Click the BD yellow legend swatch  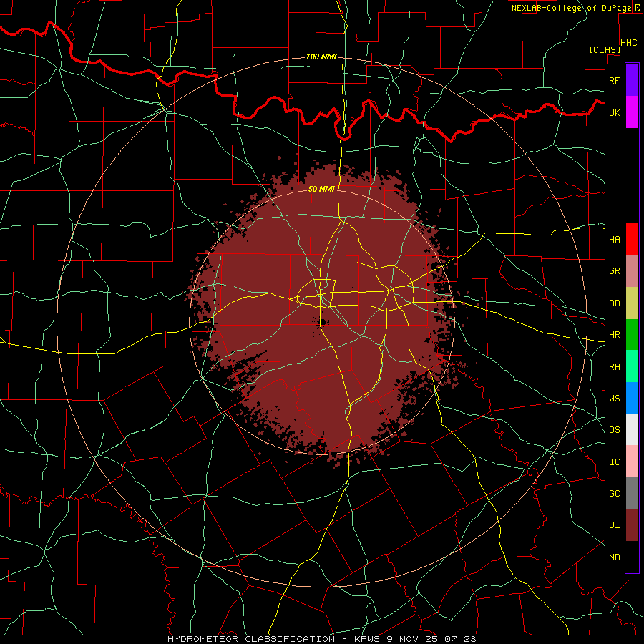click(x=632, y=303)
